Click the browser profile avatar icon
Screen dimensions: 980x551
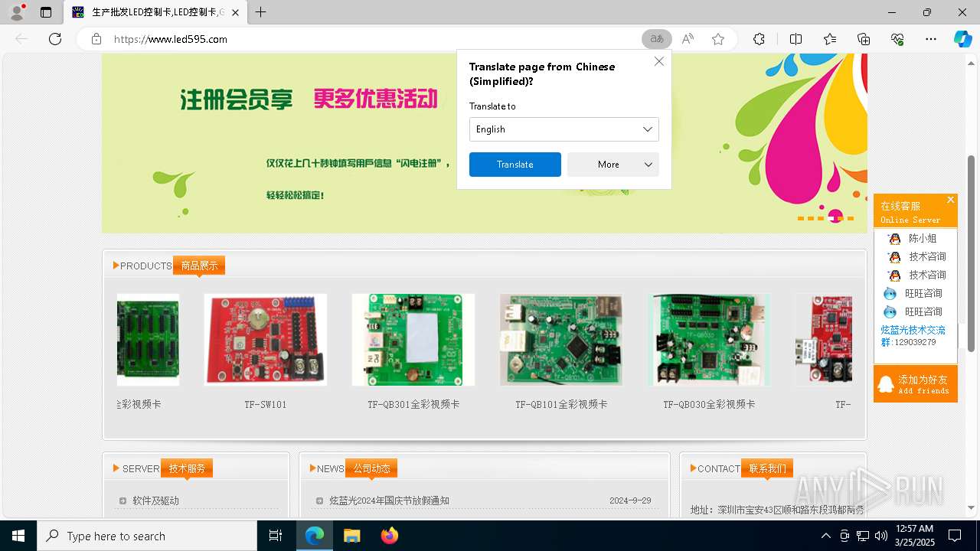pyautogui.click(x=17, y=12)
